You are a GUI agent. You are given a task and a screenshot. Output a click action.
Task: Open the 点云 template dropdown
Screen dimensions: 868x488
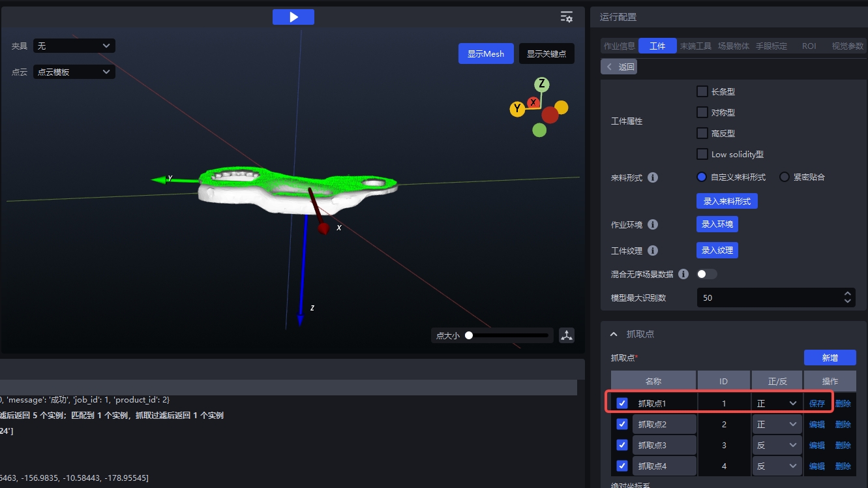pyautogui.click(x=74, y=72)
